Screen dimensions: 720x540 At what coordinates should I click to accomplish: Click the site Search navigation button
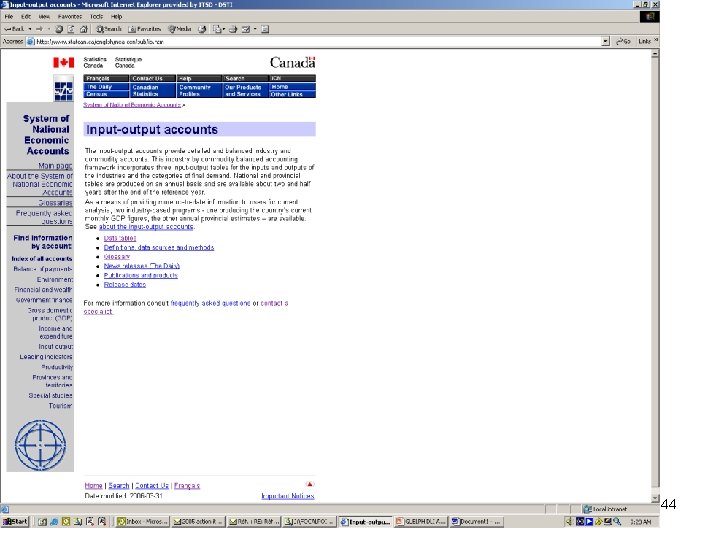[245, 78]
